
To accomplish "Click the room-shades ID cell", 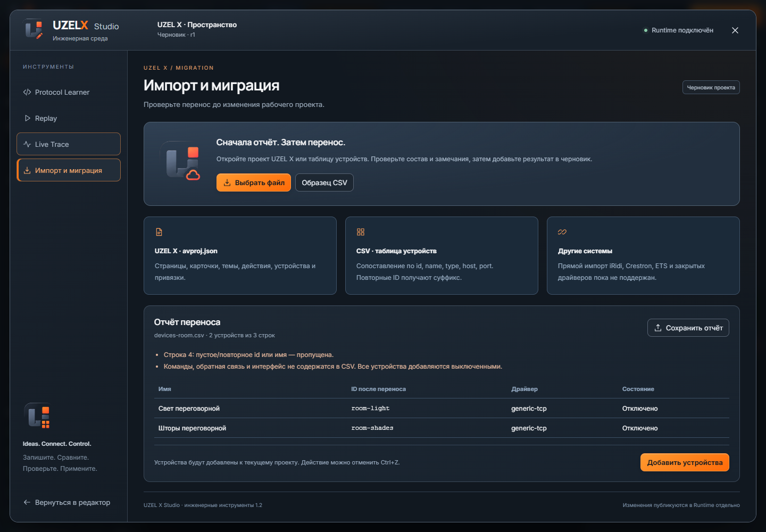I will tap(372, 428).
